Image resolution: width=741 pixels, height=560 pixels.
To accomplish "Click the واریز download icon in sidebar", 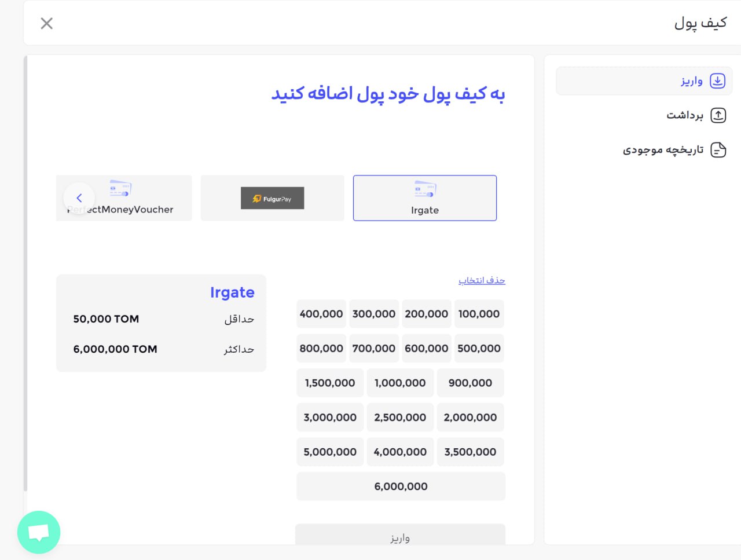I will coord(717,80).
